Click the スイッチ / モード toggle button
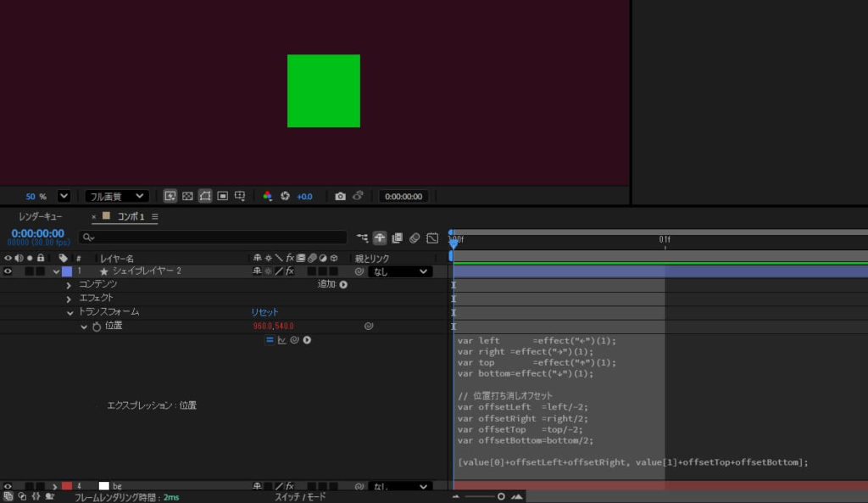868x503 pixels. 300,497
